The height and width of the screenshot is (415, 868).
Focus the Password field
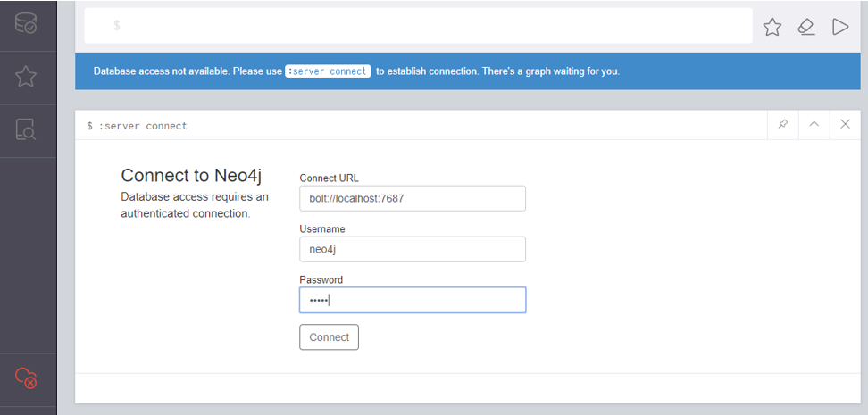(413, 300)
